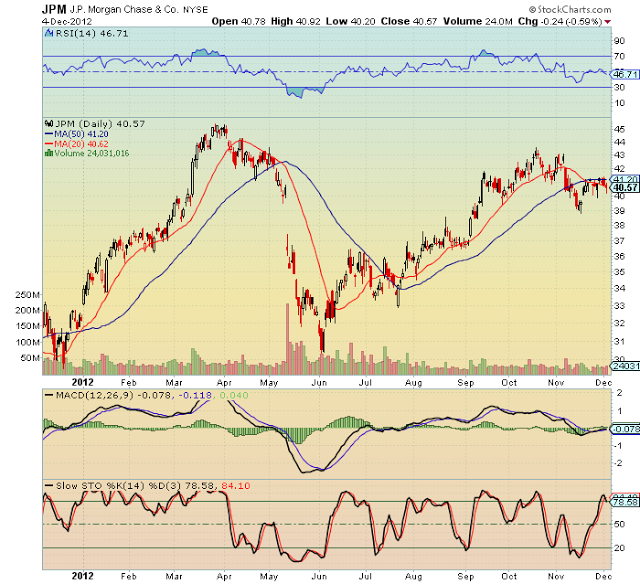
Task: Click the J.P. Morgan Chase & Co. company name
Action: tap(124, 9)
